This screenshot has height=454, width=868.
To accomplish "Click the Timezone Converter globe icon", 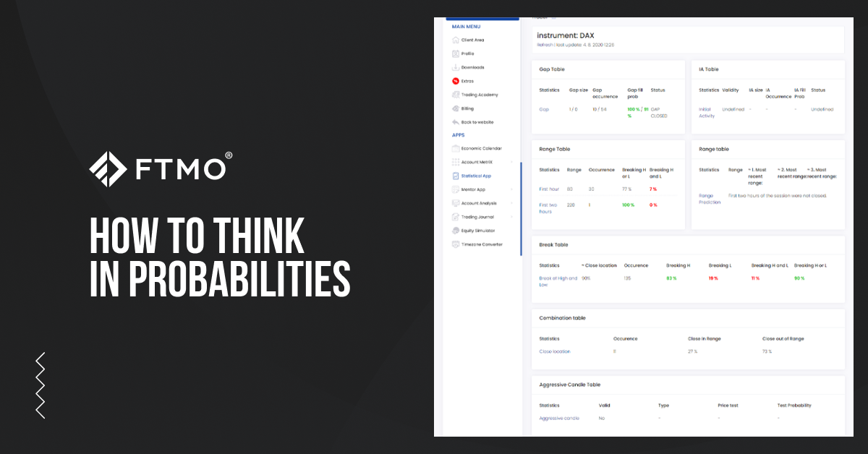I will (456, 244).
